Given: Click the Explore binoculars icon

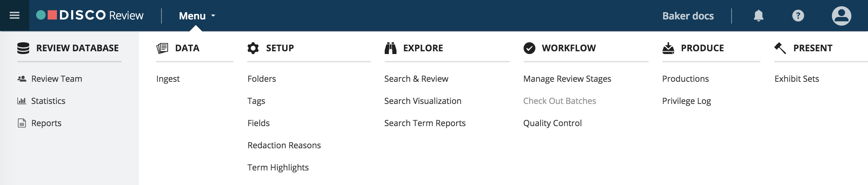Looking at the screenshot, I should [x=390, y=48].
